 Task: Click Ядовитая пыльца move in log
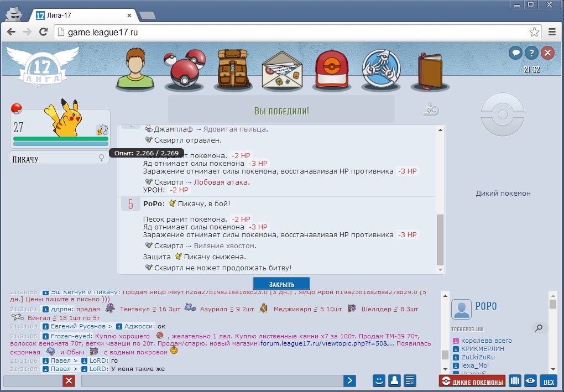tap(235, 129)
